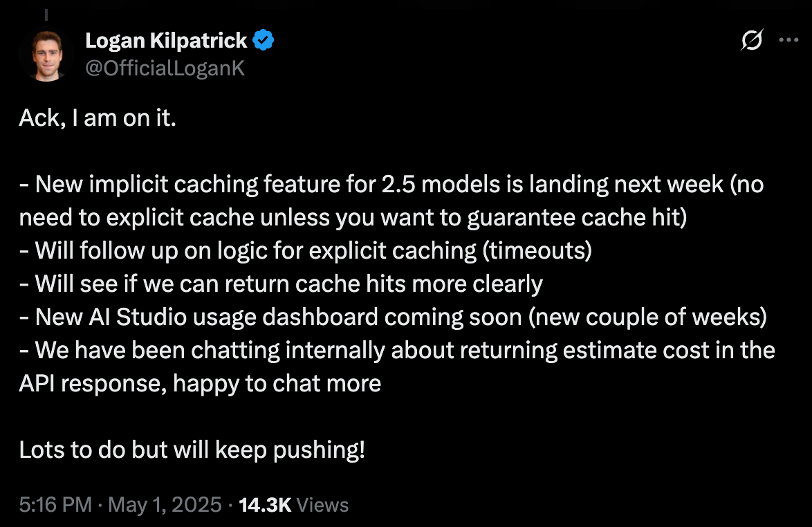
Task: Click the text "Ack, I am on it."
Action: [98, 119]
